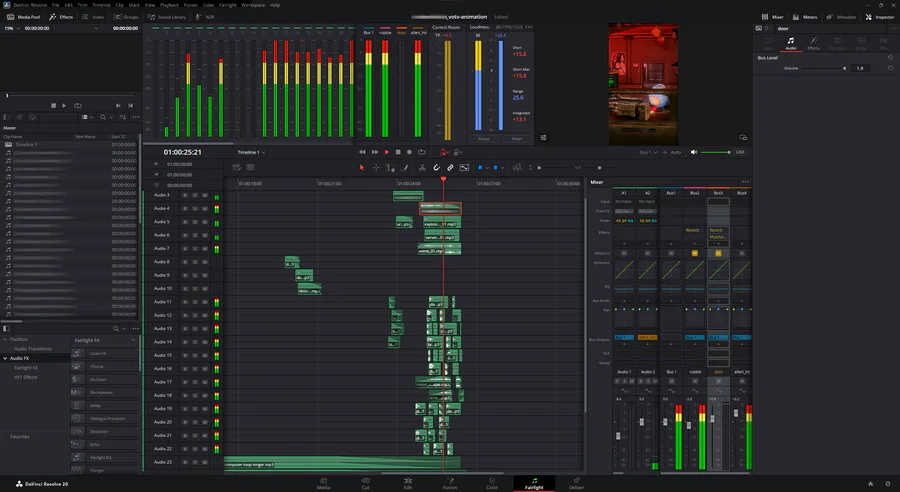Toggle the link clips chain icon

point(450,168)
